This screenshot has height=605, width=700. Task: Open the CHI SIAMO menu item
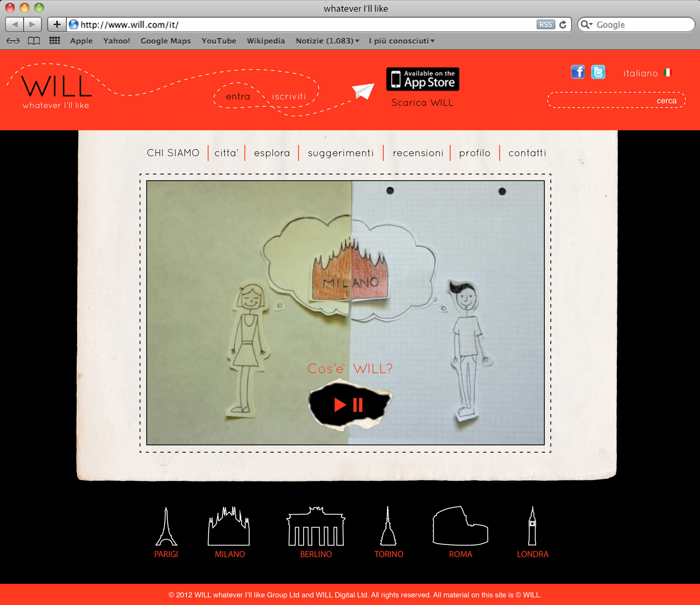tap(173, 153)
